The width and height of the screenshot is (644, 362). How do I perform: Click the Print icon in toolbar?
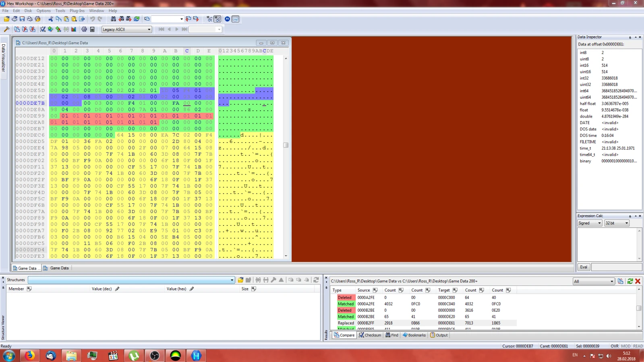30,19
